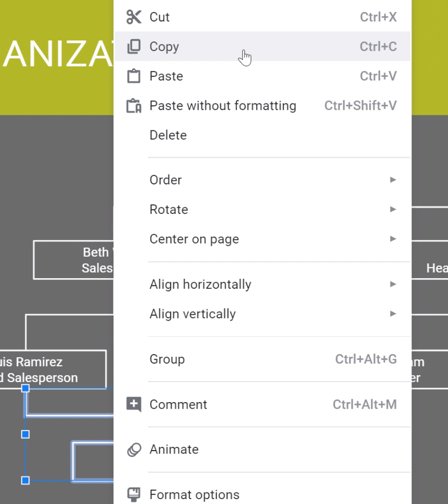Select the Animate icon
This screenshot has height=504, width=448.
coord(133,449)
